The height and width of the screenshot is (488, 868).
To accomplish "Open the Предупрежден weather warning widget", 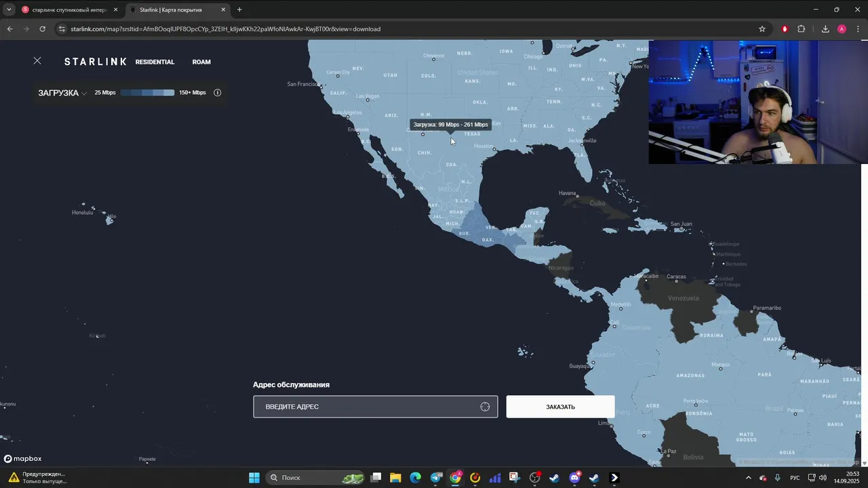I will coord(37,478).
